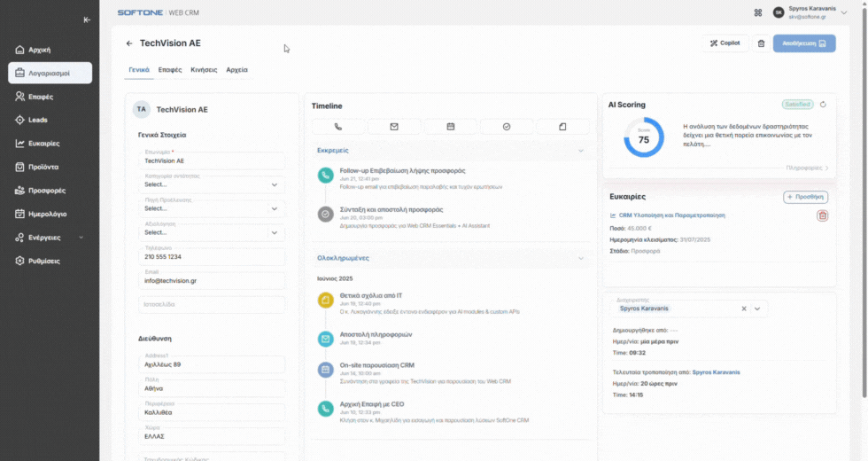Viewport: 868px width, 461px height.
Task: Filter the timeline by email icon
Action: click(394, 127)
